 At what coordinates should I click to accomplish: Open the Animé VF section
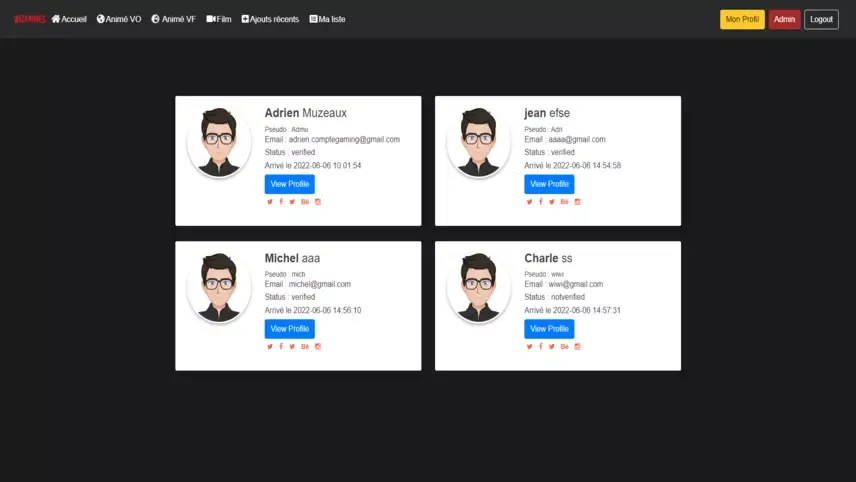pos(174,19)
